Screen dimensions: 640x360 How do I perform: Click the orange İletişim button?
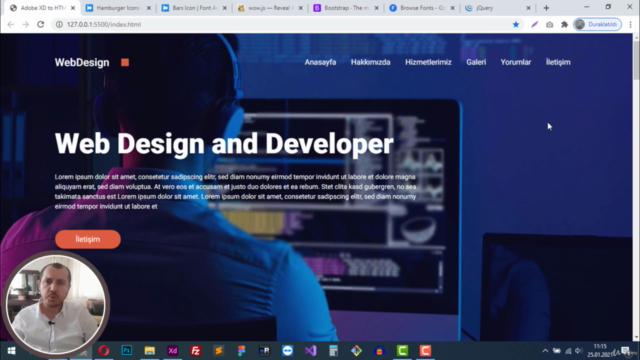88,239
